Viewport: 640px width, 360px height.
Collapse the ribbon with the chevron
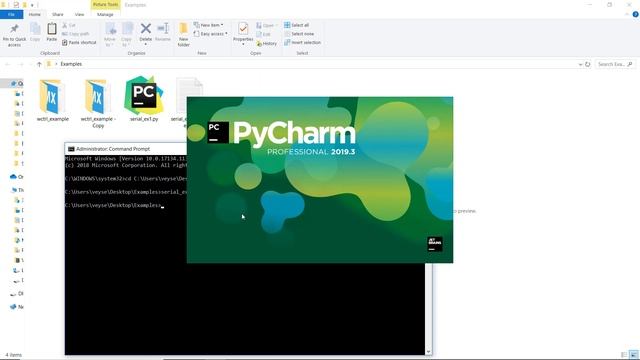(x=627, y=14)
